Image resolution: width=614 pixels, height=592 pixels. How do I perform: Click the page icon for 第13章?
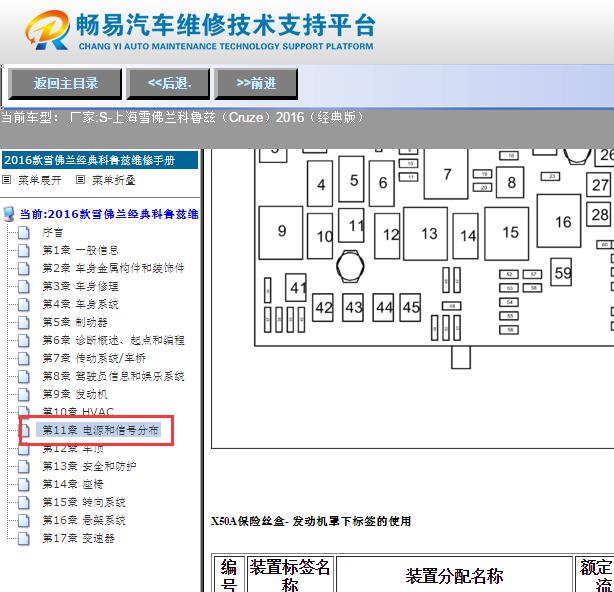point(23,466)
